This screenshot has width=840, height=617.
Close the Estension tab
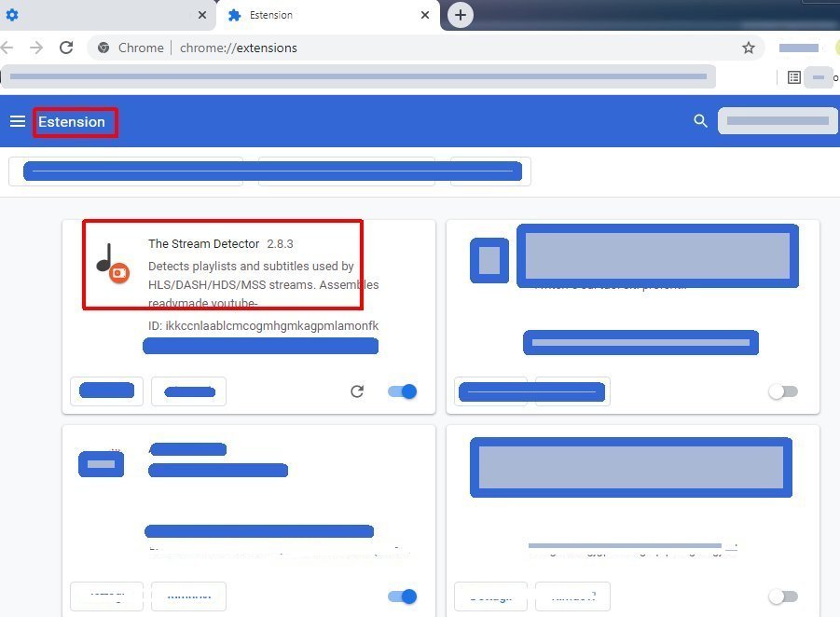[425, 15]
